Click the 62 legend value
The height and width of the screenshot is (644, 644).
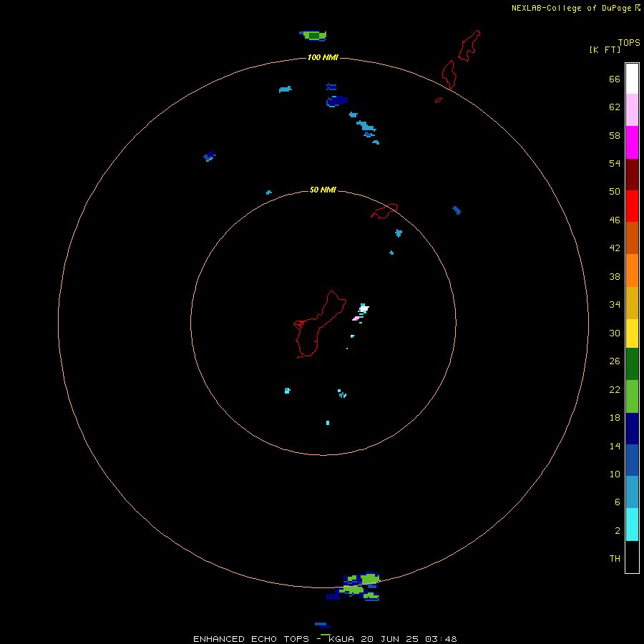tap(615, 107)
